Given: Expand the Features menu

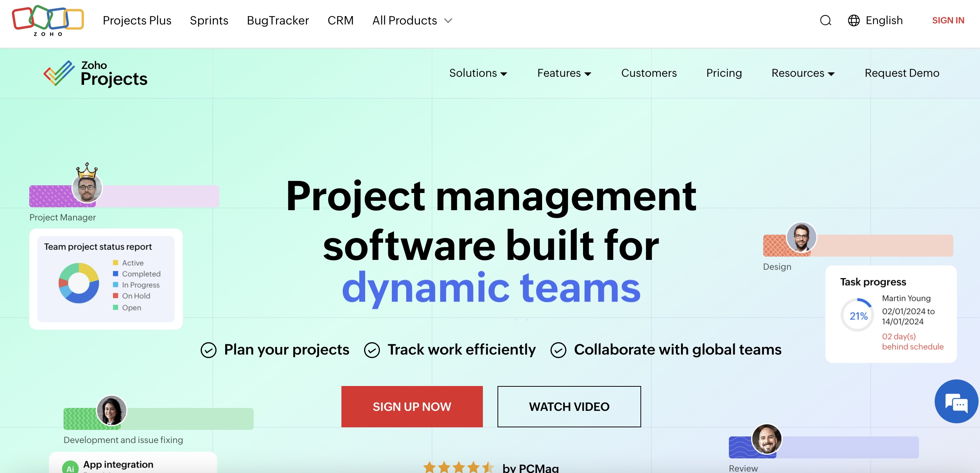Looking at the screenshot, I should pos(564,73).
